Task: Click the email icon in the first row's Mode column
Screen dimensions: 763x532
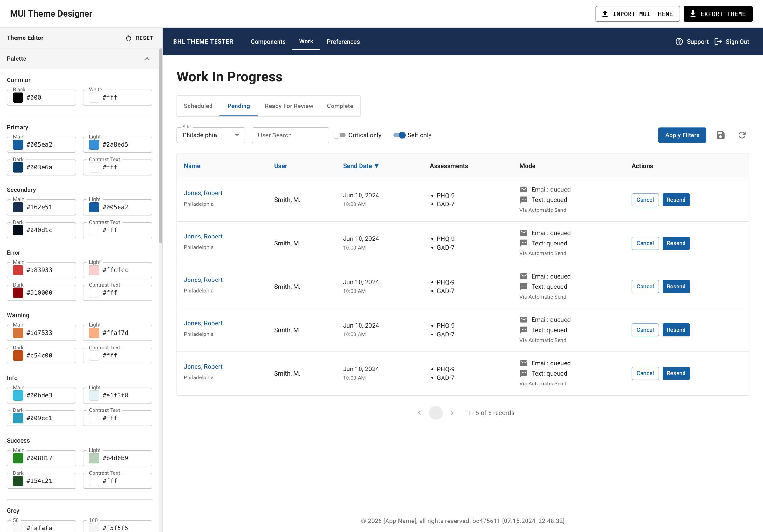Action: 523,189
